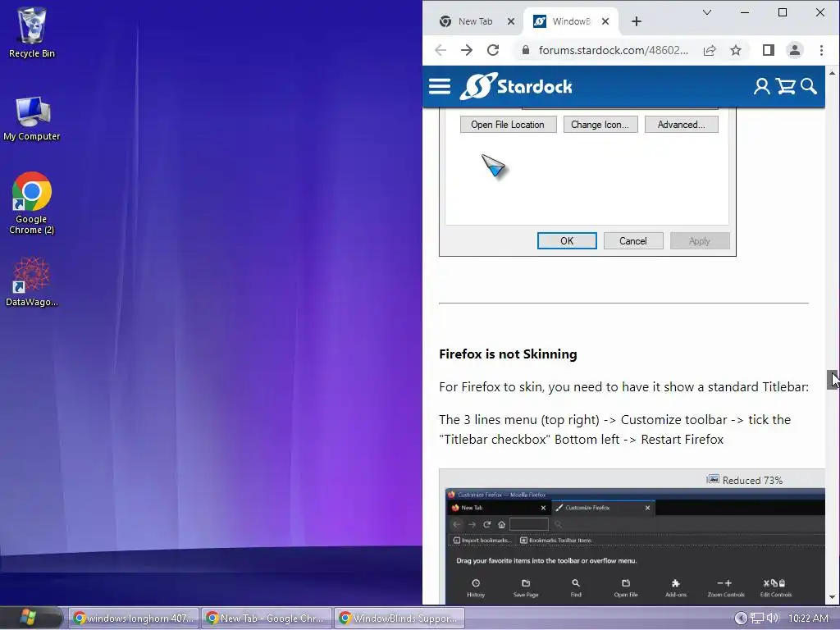
Task: Open a new browser tab with plus
Action: coord(637,21)
